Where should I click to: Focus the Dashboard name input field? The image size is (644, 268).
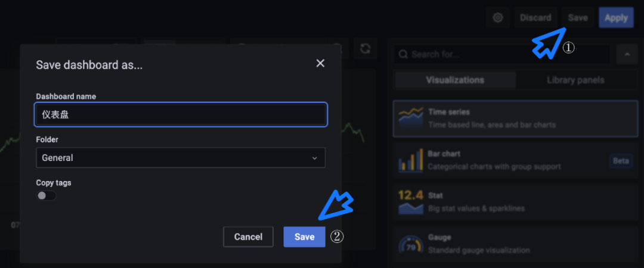pyautogui.click(x=180, y=114)
